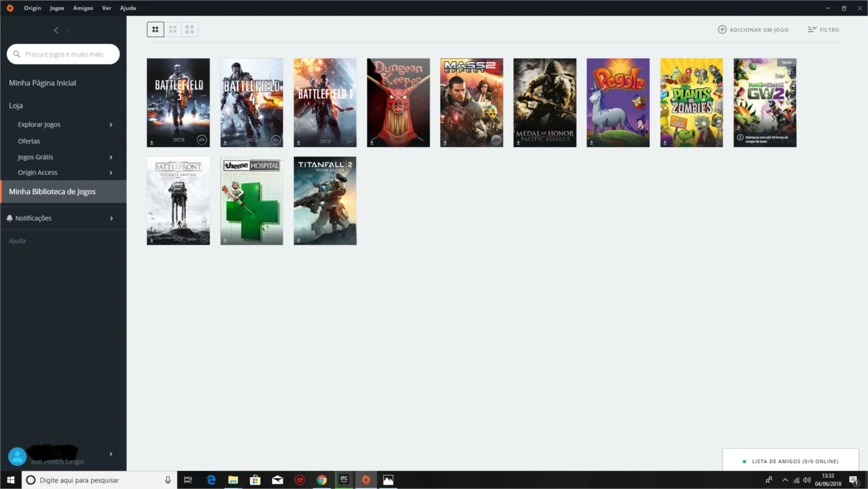Select the Battlefield 3 game tile

tap(179, 102)
